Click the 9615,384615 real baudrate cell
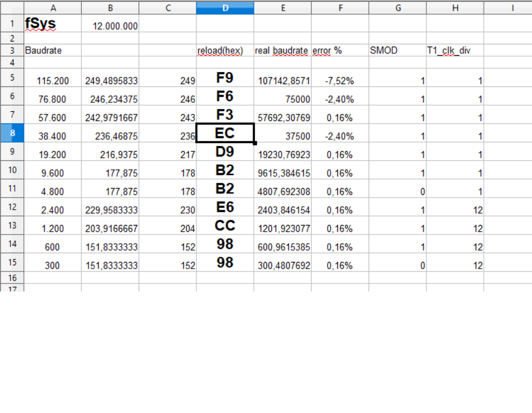 (x=283, y=170)
